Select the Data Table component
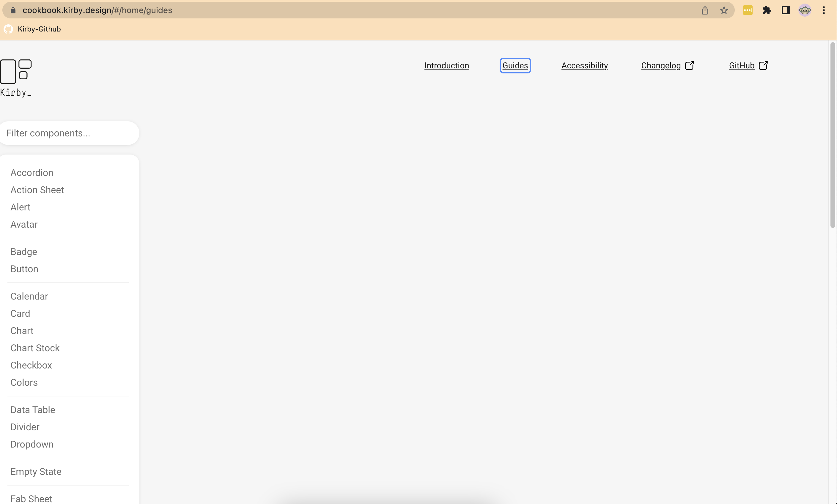The height and width of the screenshot is (504, 837). [33, 409]
